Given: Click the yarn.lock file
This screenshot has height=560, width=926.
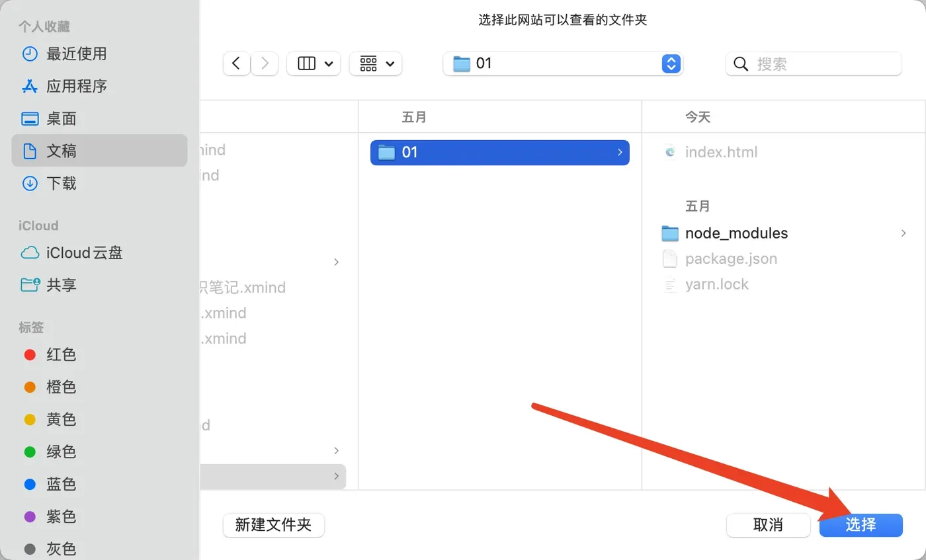Looking at the screenshot, I should point(706,284).
